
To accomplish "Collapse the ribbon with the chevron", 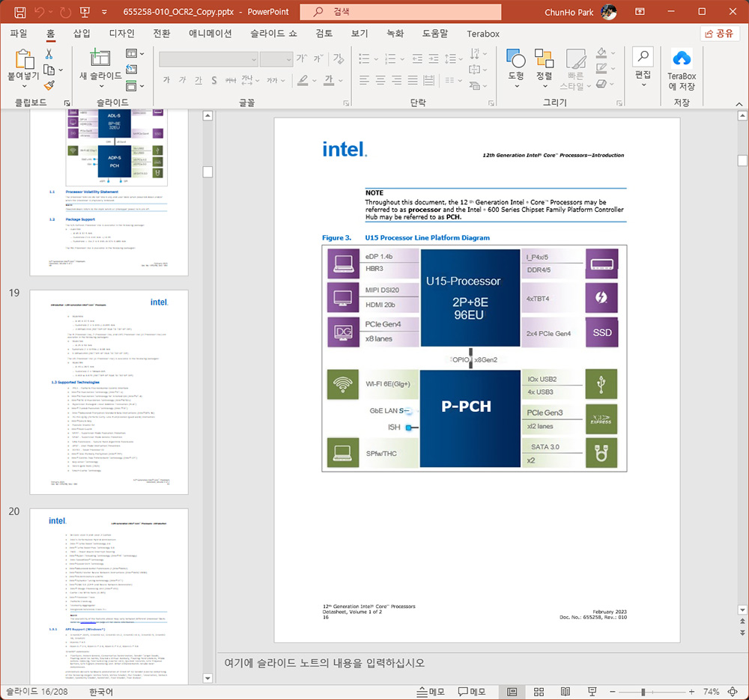I will (x=739, y=104).
